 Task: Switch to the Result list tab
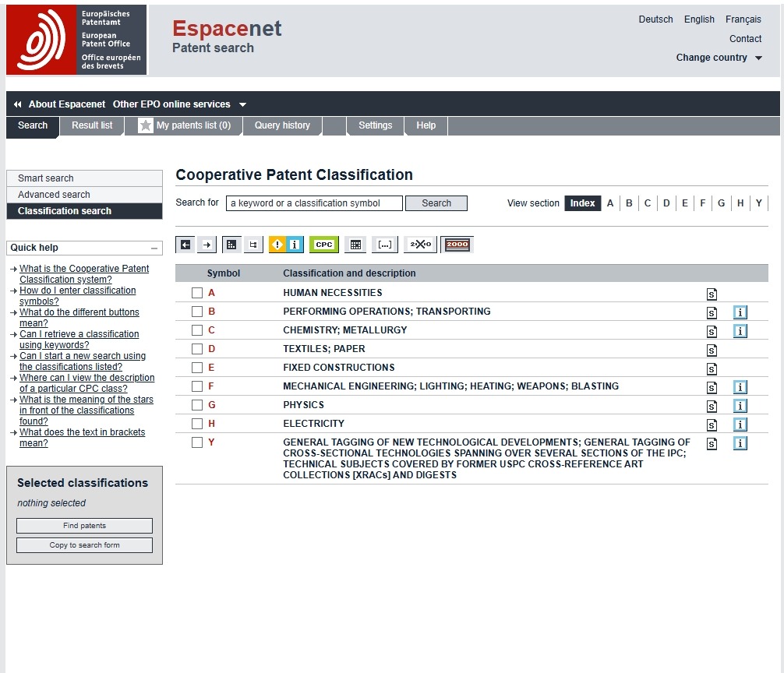(x=92, y=125)
